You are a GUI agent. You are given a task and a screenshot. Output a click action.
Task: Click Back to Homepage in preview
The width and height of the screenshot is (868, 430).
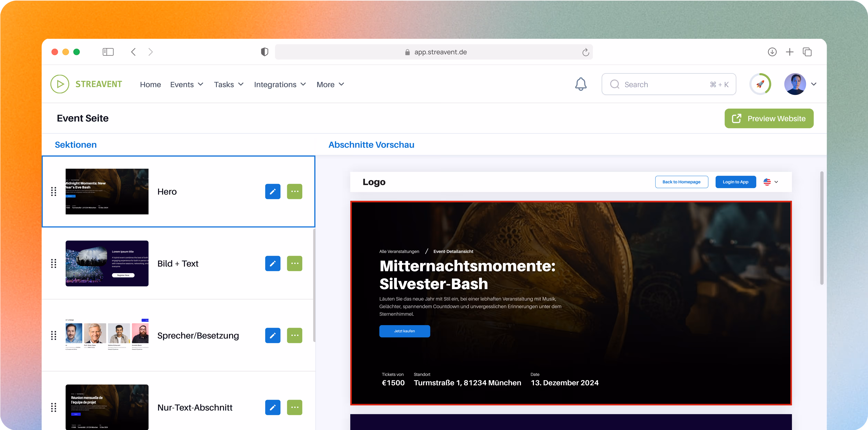point(681,182)
